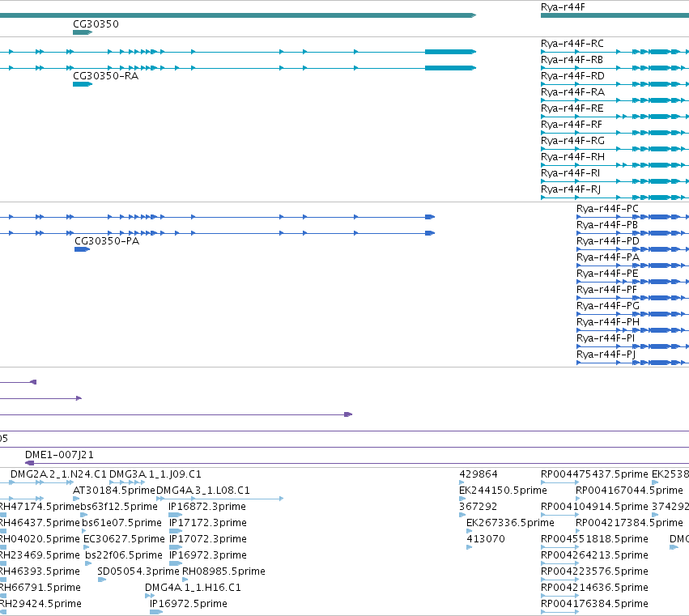Pick protein Rya-r44F-PJ
Viewport: 689px width, 616px height.
606,355
